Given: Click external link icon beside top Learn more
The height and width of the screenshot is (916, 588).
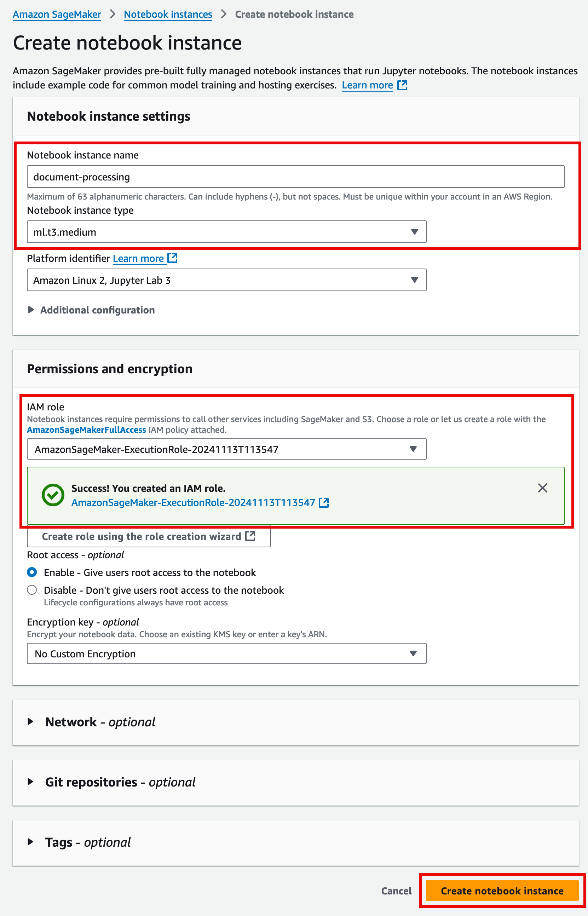Looking at the screenshot, I should [402, 85].
